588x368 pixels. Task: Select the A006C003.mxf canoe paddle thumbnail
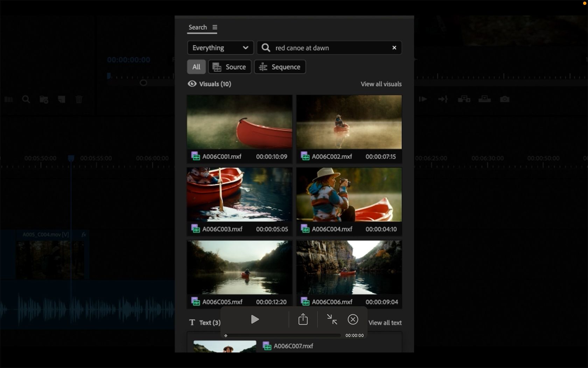click(x=239, y=194)
